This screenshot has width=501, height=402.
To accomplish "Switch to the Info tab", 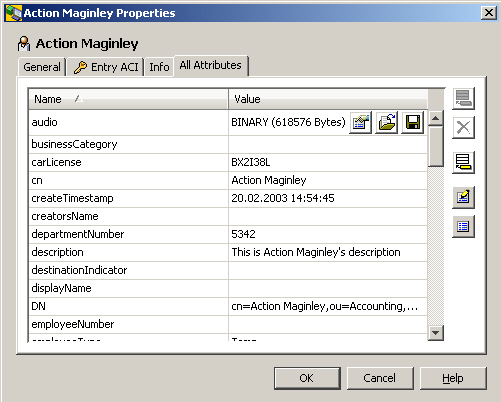I will point(159,67).
